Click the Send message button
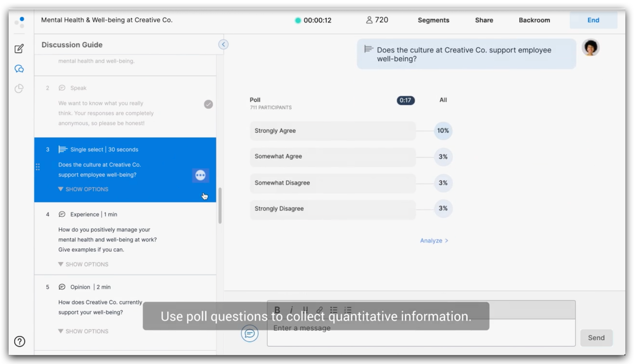Image resolution: width=634 pixels, height=364 pixels. tap(596, 338)
